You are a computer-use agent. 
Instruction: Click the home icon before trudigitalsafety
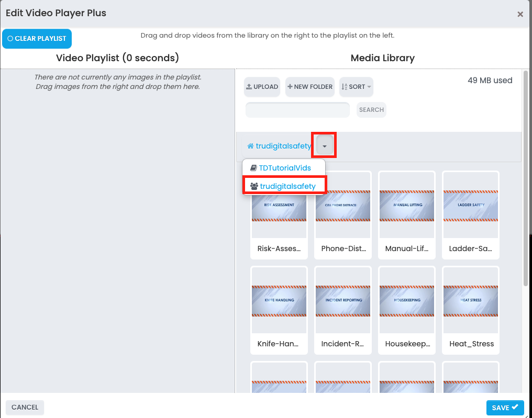(x=250, y=146)
